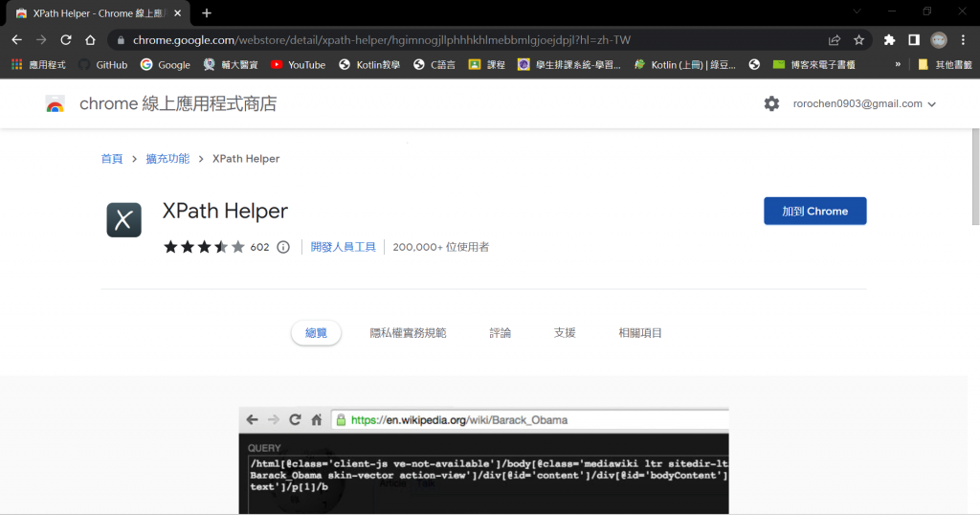Share this page via address bar icon

[x=834, y=40]
